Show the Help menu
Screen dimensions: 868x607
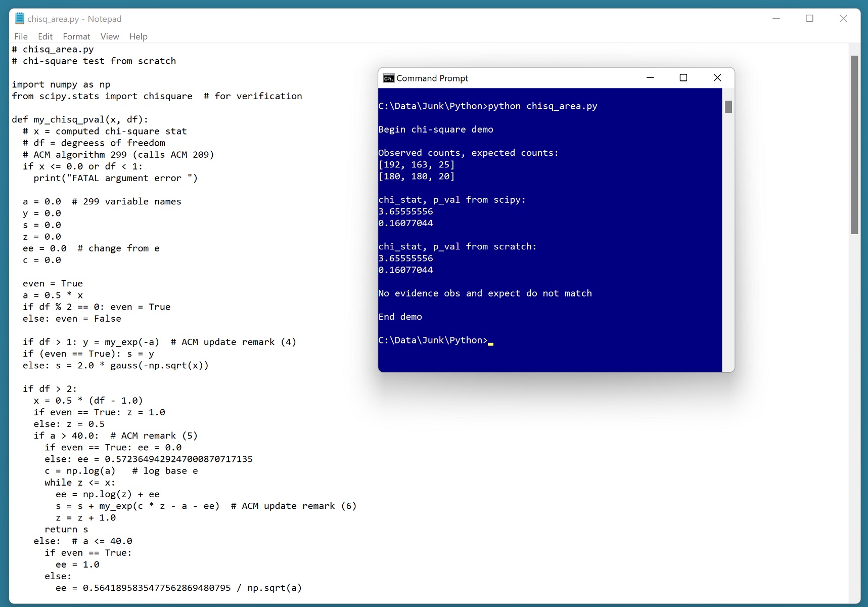138,36
